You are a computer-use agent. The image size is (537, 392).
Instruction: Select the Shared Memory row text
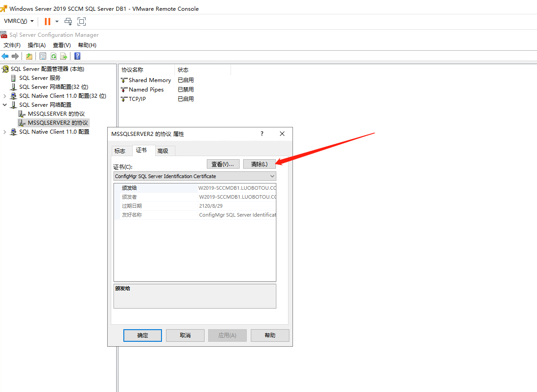click(x=150, y=80)
